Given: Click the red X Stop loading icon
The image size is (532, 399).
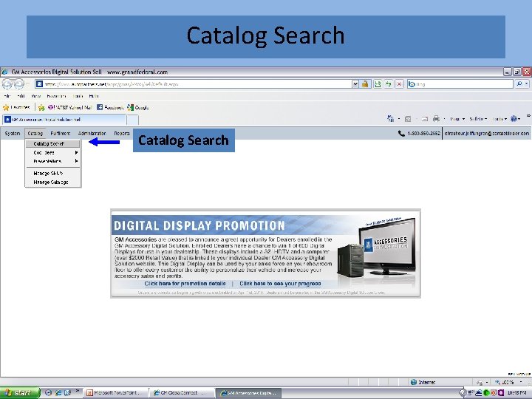Looking at the screenshot, I should (x=399, y=83).
